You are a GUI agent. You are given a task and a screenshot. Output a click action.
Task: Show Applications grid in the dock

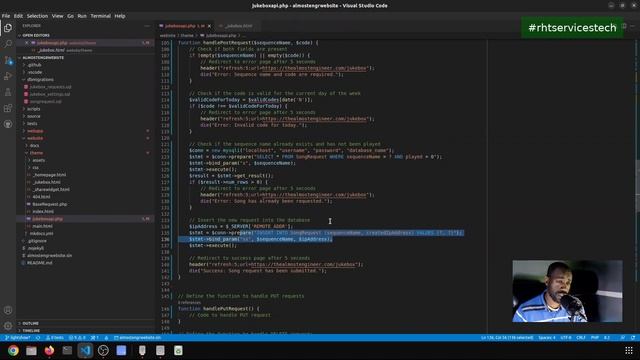629,351
